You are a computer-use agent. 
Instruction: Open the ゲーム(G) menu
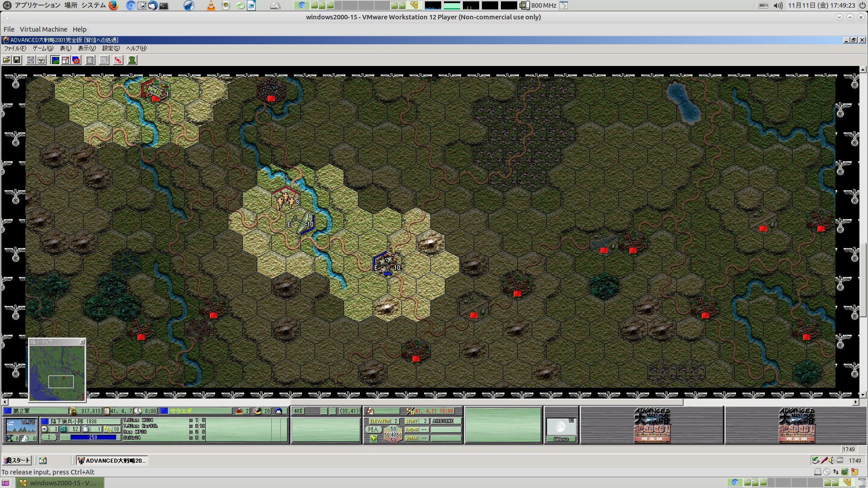click(x=43, y=48)
